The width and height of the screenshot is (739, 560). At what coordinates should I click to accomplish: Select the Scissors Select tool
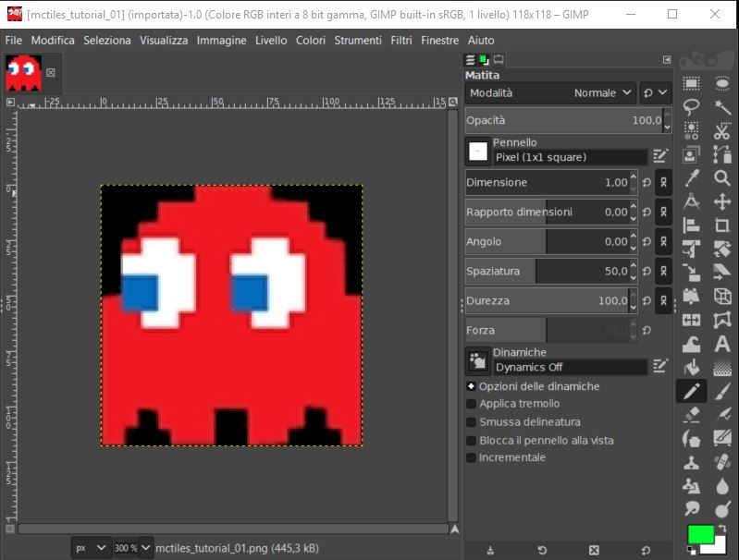pos(722,130)
